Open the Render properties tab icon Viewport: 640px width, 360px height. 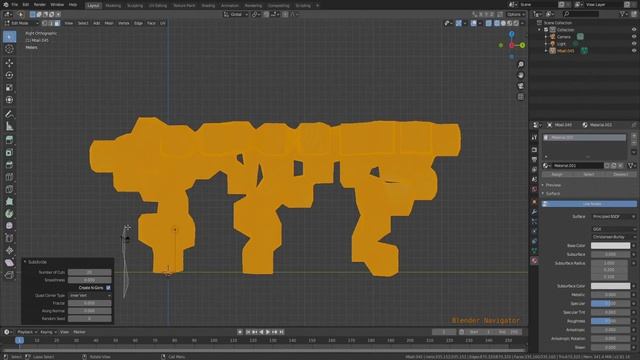pos(534,150)
